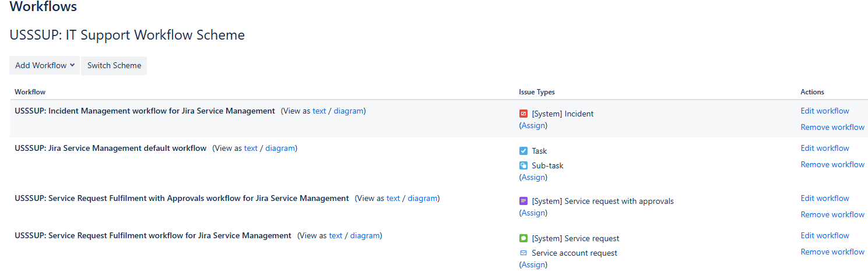The width and height of the screenshot is (868, 272).
Task: Click the IT Support Workflow Scheme heading
Action: (127, 35)
